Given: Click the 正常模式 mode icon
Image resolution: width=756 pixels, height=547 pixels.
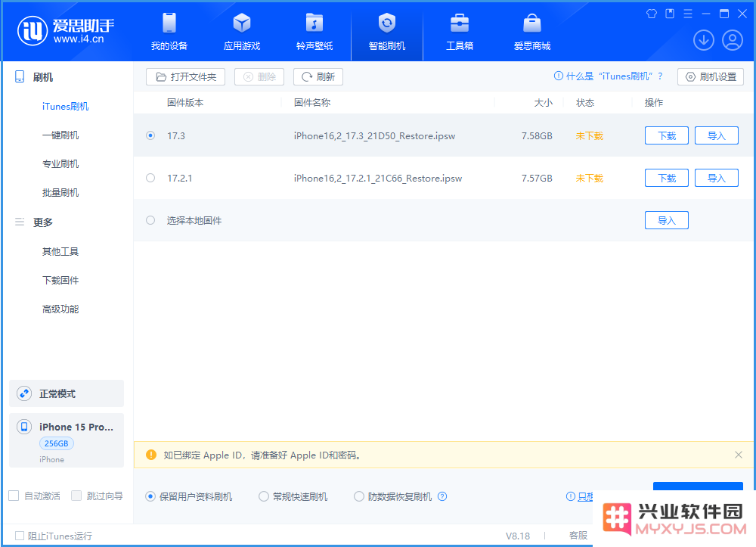Looking at the screenshot, I should [24, 393].
